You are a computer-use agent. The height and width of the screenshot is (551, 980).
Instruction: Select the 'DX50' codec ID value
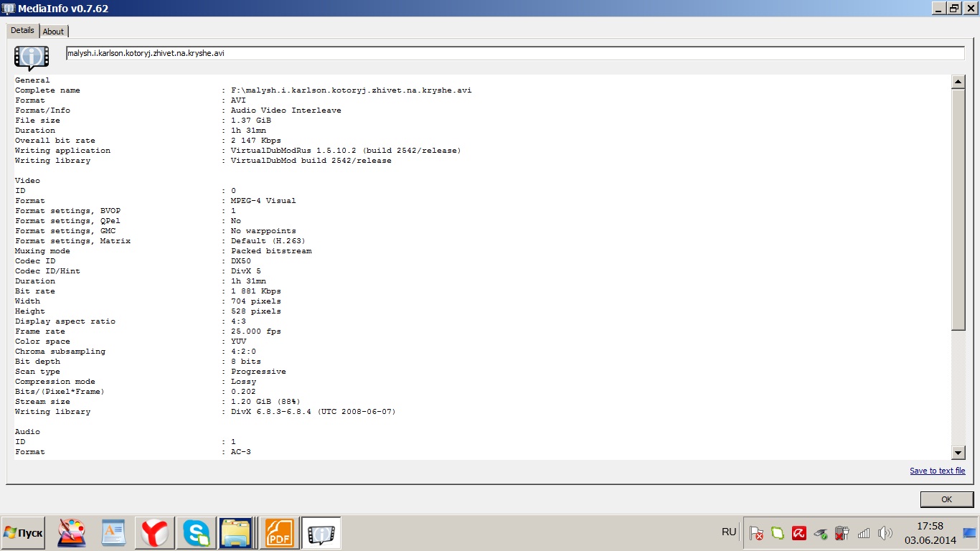click(x=241, y=261)
